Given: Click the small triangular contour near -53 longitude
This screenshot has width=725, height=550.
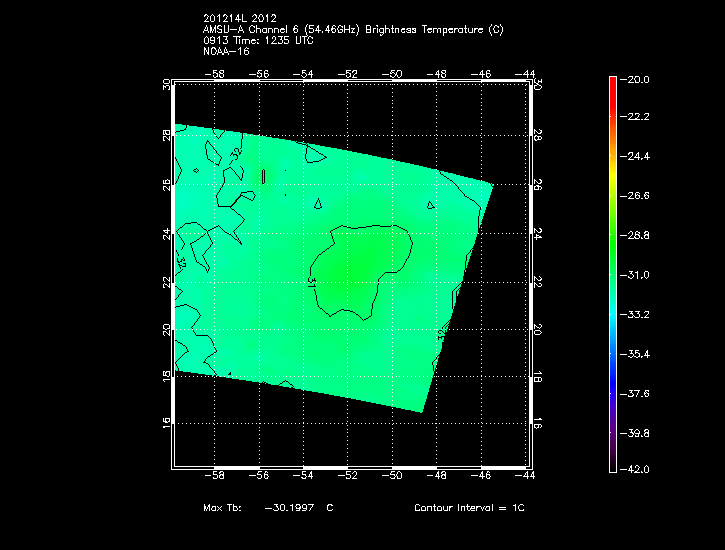Looking at the screenshot, I should 318,204.
